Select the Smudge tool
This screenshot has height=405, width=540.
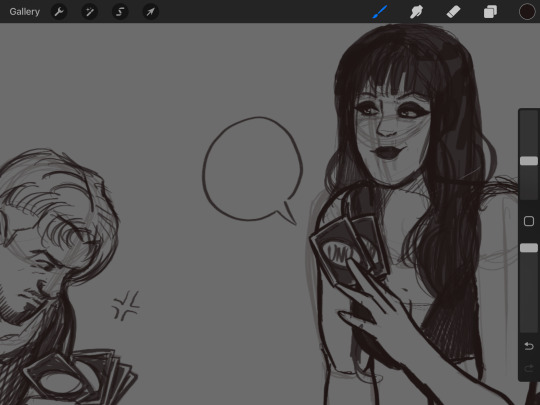pyautogui.click(x=416, y=12)
